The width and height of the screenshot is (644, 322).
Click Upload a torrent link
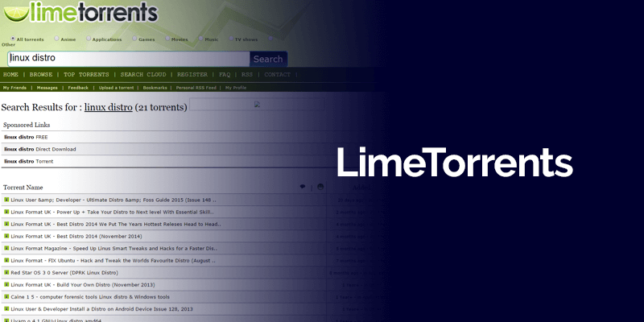point(116,88)
